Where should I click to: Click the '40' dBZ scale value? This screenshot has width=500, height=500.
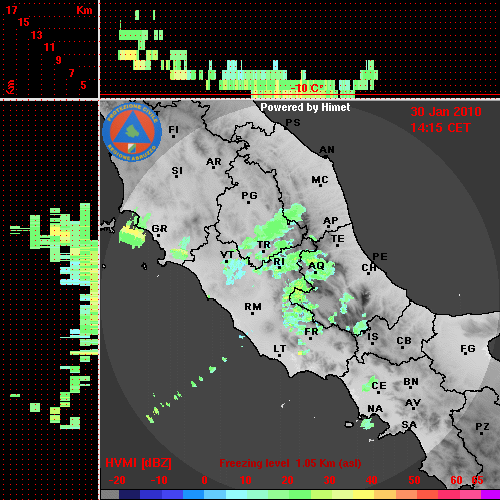tap(372, 480)
